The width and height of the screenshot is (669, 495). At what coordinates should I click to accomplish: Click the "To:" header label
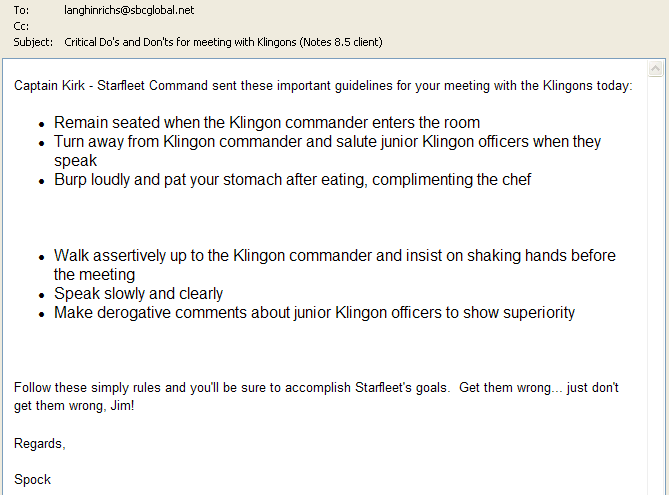coord(20,10)
